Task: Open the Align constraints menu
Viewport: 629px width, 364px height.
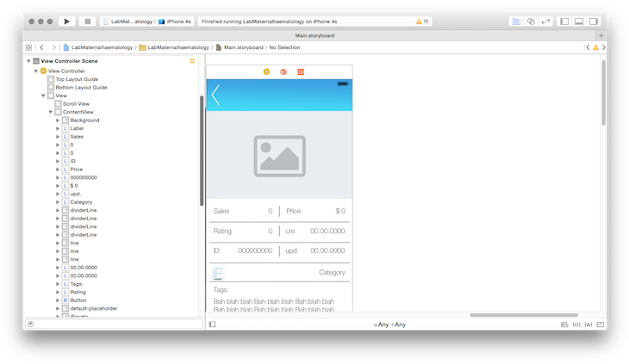Action: 564,324
